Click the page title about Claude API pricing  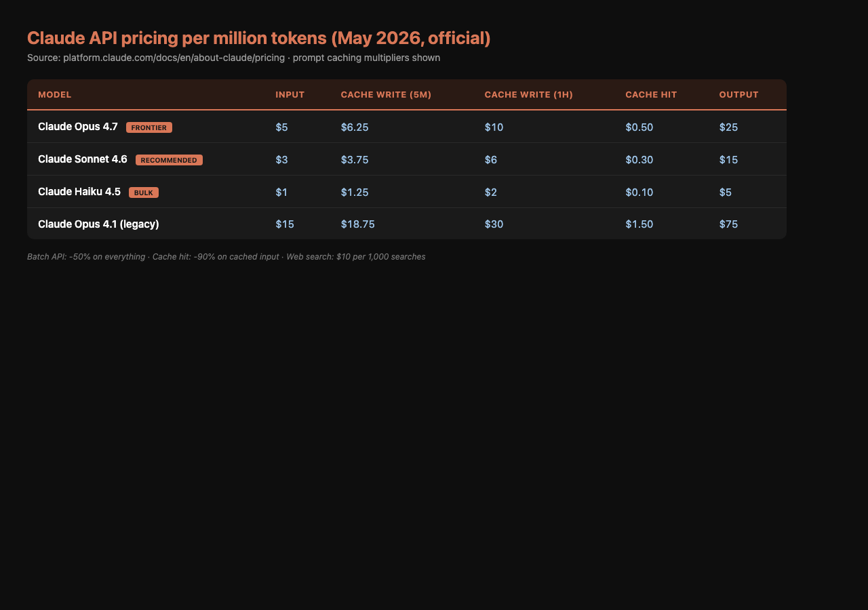[x=258, y=38]
